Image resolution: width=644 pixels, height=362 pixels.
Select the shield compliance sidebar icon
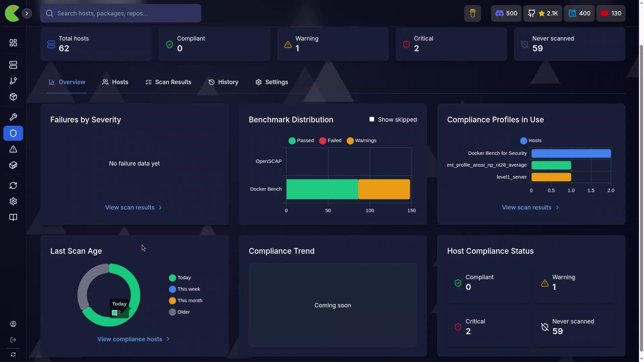click(x=13, y=133)
